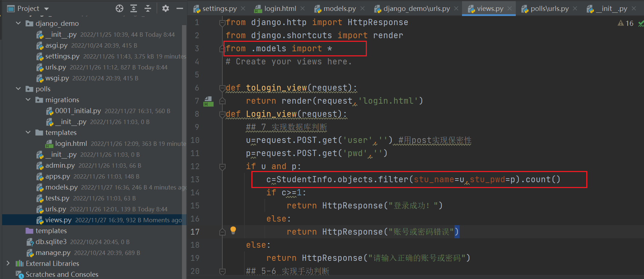Select apps.py in the project tree
The height and width of the screenshot is (279, 644).
(57, 176)
